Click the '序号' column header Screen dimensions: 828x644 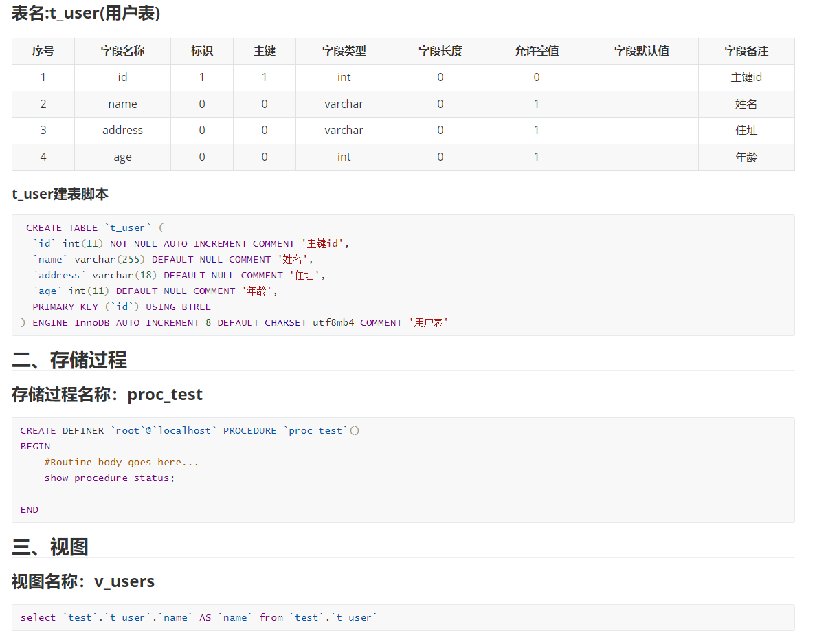click(x=43, y=51)
